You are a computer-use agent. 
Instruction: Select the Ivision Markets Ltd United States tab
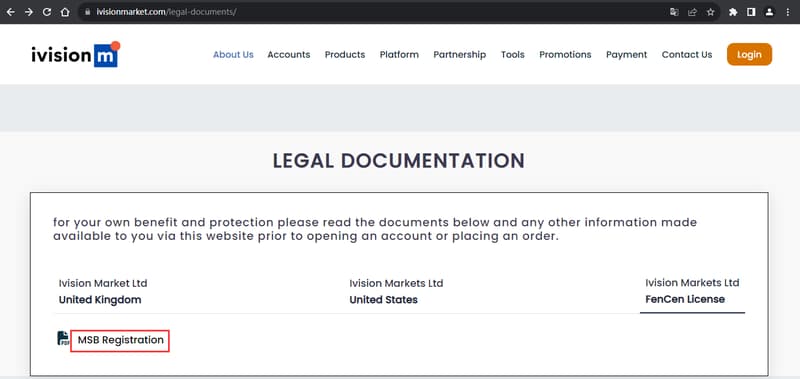[396, 291]
